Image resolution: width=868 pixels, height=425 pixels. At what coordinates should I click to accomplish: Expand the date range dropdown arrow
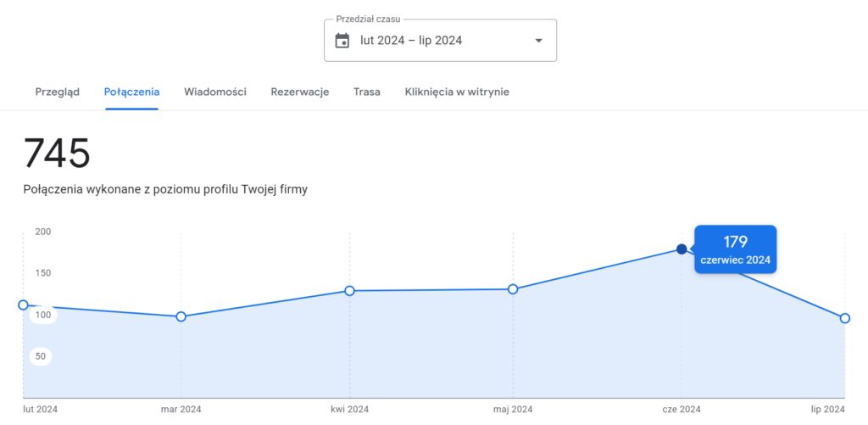click(537, 41)
